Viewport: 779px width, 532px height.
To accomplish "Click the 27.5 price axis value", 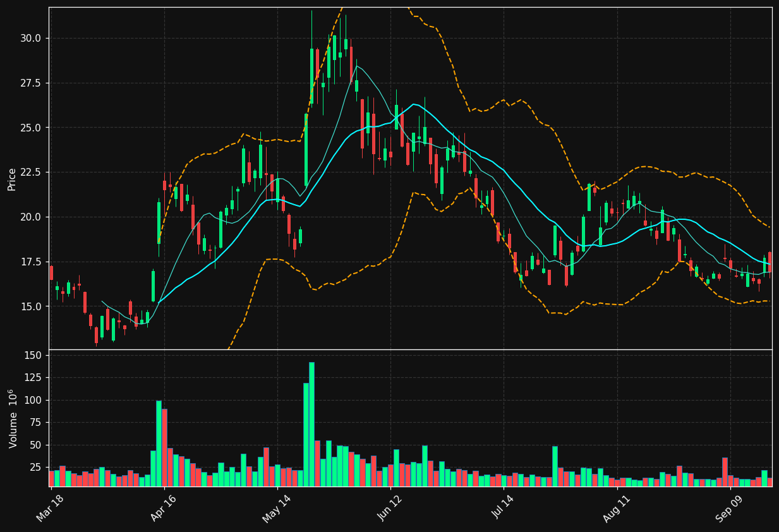I will [x=31, y=83].
